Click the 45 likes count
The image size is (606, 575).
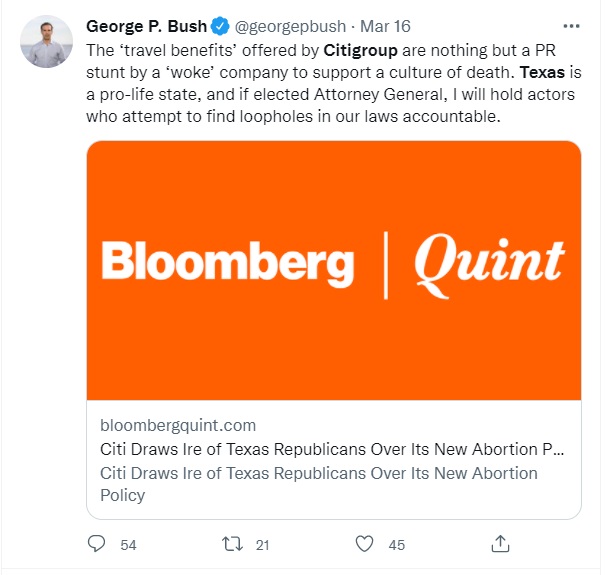[x=397, y=545]
